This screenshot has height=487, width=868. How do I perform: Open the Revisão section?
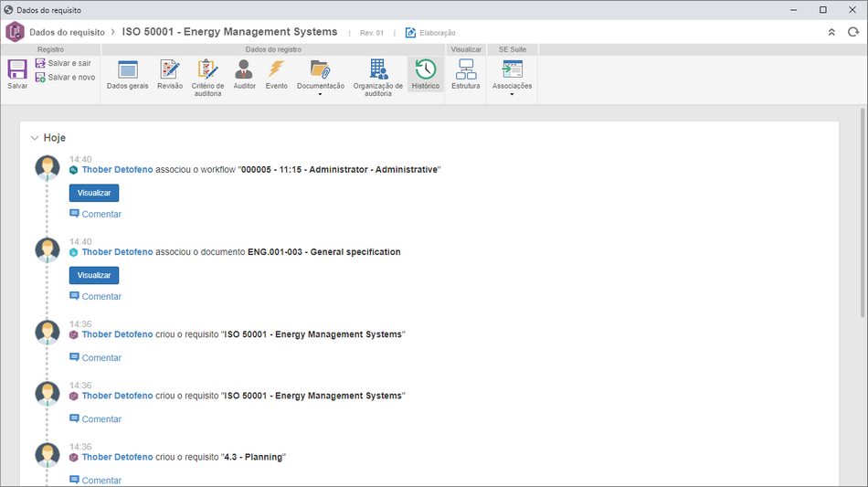tap(169, 74)
